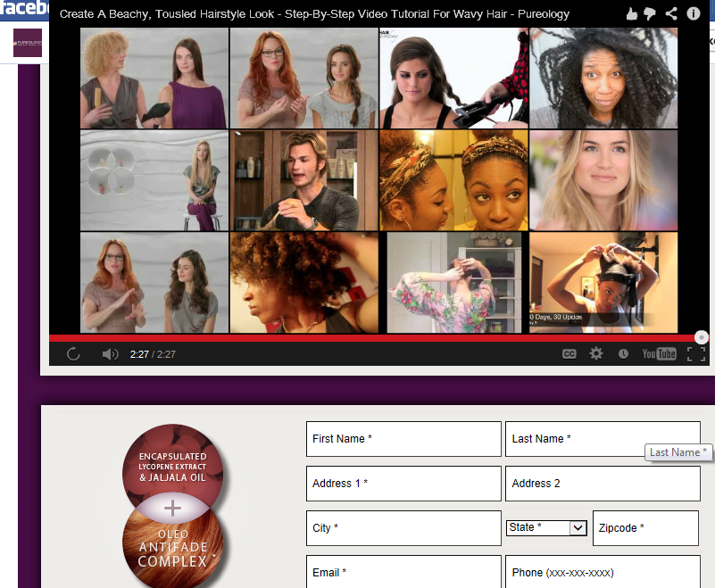Mute the video using the speaker icon
The height and width of the screenshot is (588, 715).
pos(110,354)
